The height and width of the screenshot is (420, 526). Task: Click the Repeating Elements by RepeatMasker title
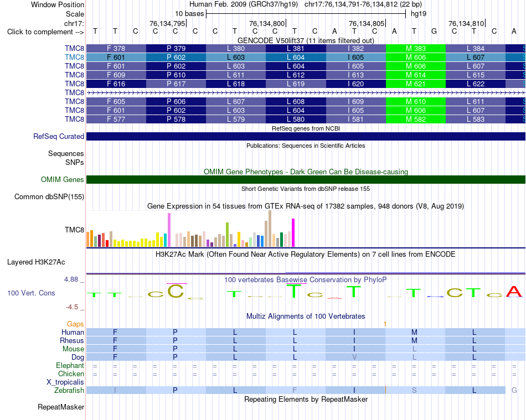pyautogui.click(x=306, y=400)
